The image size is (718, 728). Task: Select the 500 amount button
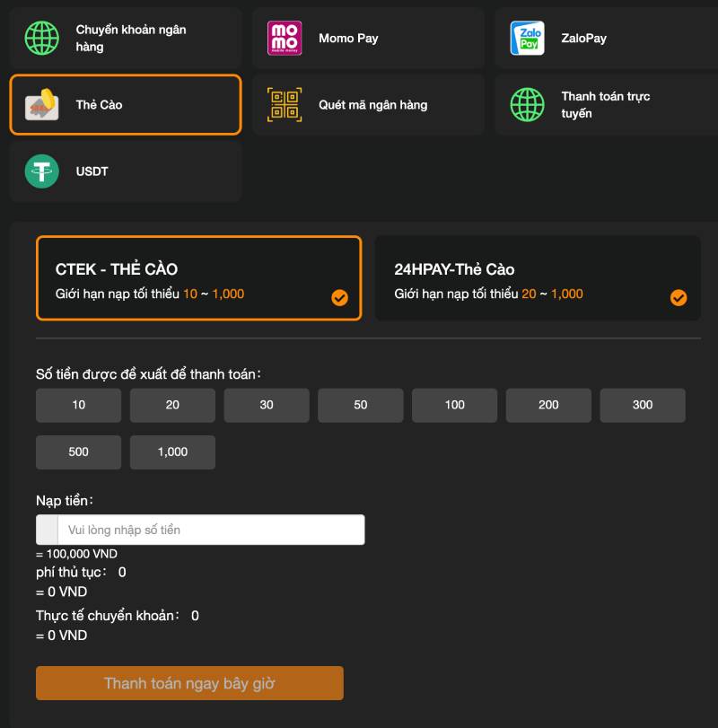pyautogui.click(x=78, y=452)
